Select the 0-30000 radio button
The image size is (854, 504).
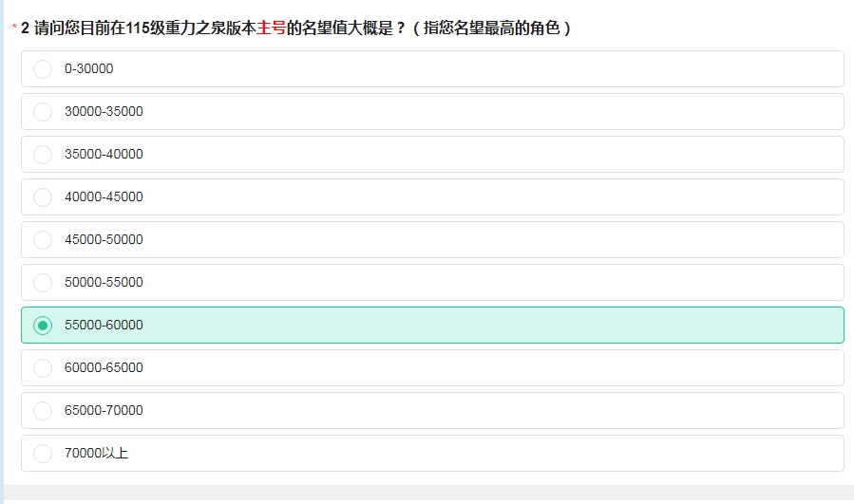(43, 69)
